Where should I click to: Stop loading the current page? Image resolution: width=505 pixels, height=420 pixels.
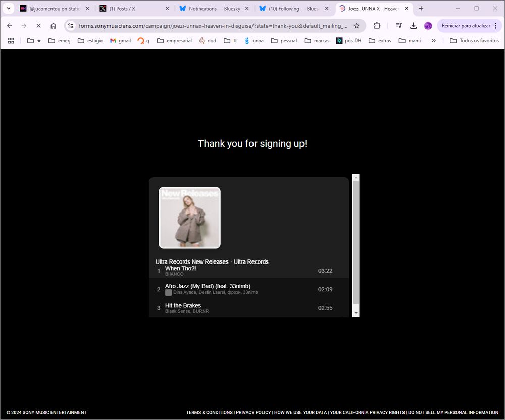coord(38,26)
